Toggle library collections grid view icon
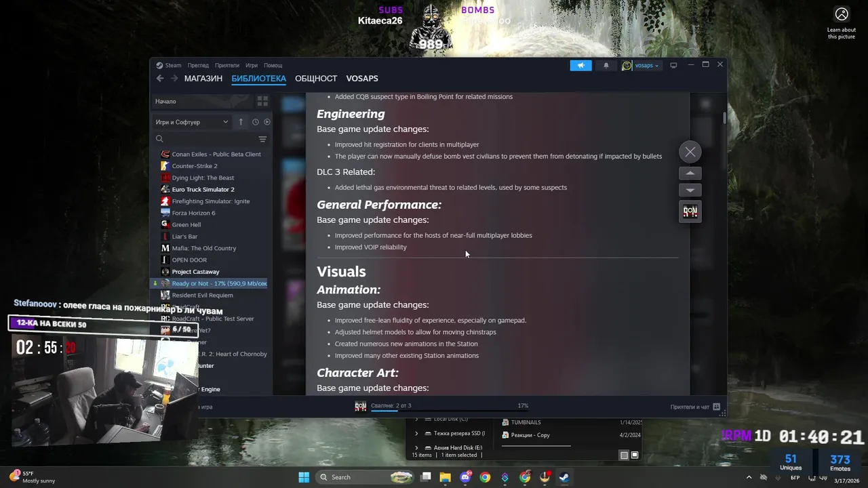 click(x=262, y=101)
